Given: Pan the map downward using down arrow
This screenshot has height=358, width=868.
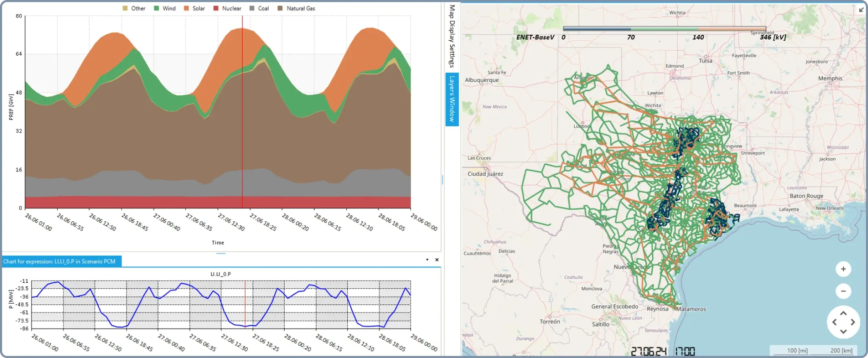Looking at the screenshot, I should (x=843, y=331).
